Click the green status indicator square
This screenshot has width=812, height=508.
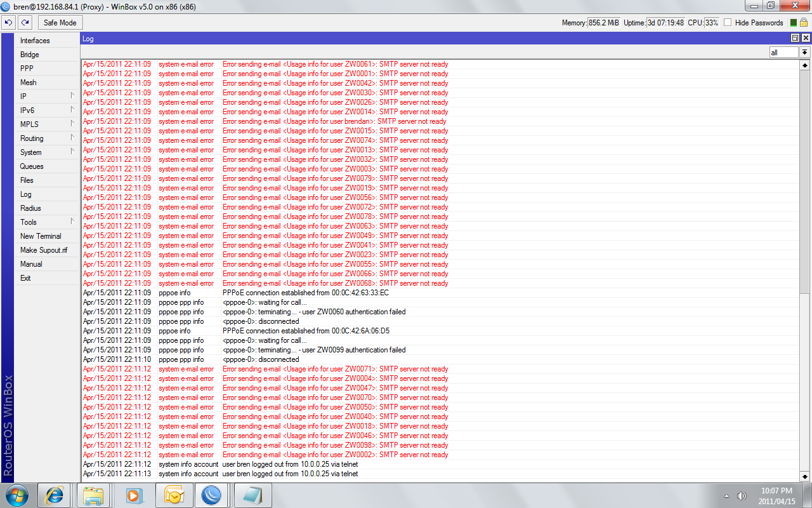[794, 23]
